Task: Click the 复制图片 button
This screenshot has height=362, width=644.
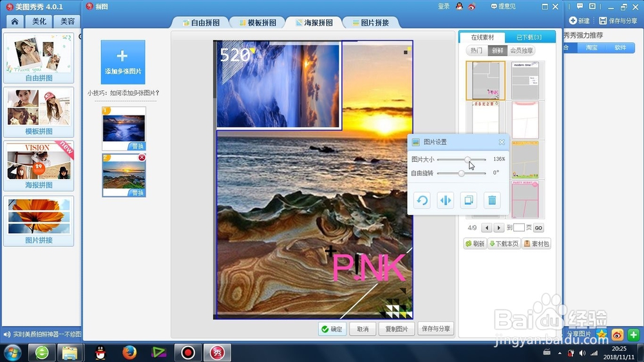Action: pyautogui.click(x=397, y=329)
